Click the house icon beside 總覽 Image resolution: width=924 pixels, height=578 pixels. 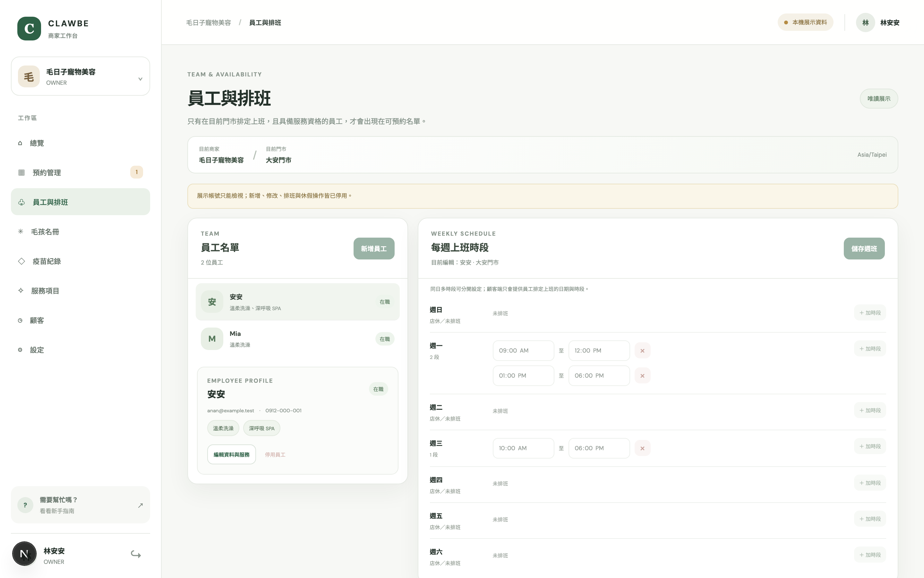(20, 143)
